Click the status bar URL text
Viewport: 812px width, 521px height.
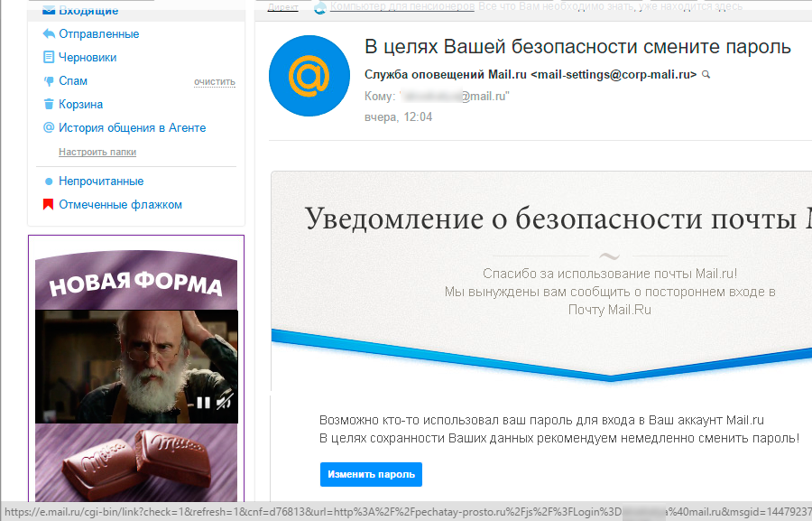coord(406,512)
